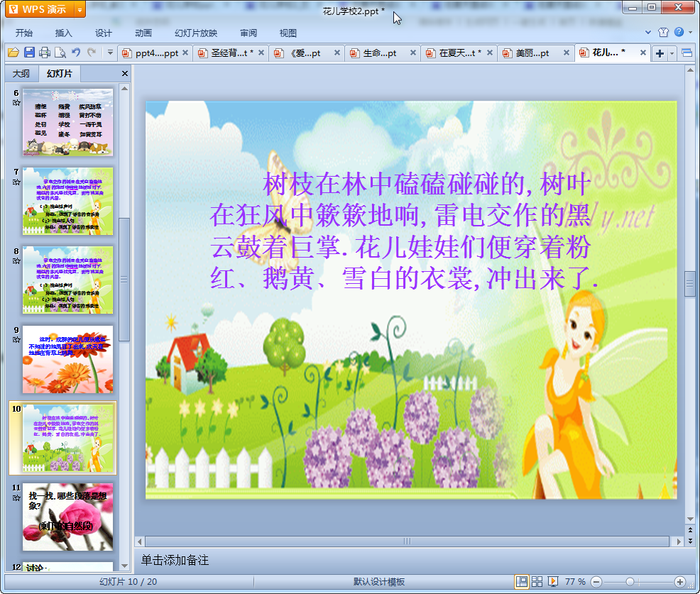This screenshot has width=700, height=594.
Task: Open the 幻灯片放映 menu tab
Action: pos(196,33)
